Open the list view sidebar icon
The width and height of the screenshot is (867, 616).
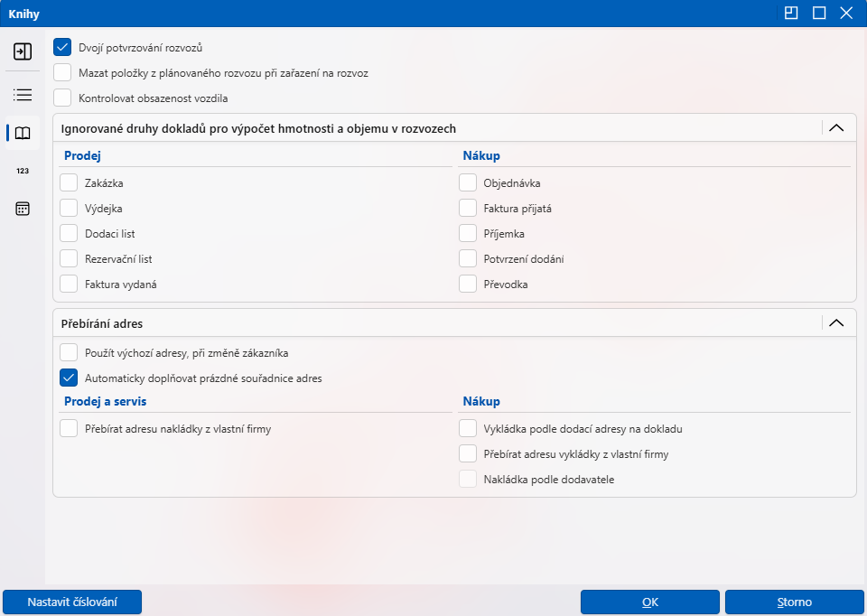tap(23, 95)
